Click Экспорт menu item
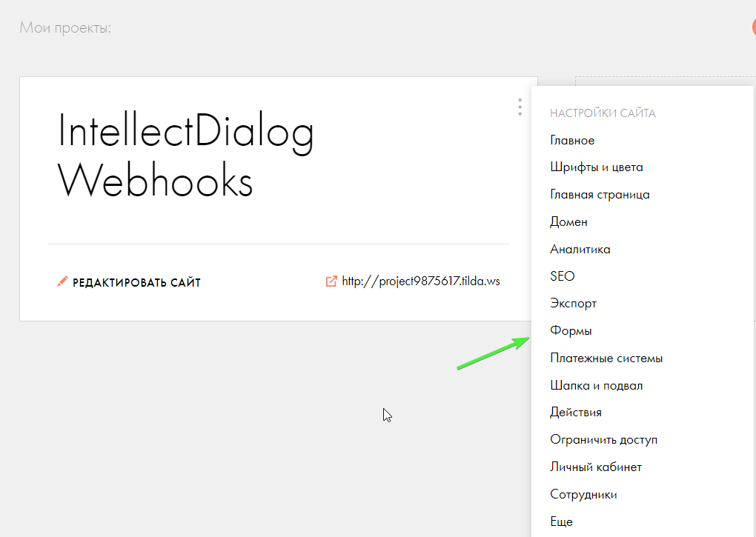This screenshot has width=756, height=537. click(x=573, y=304)
